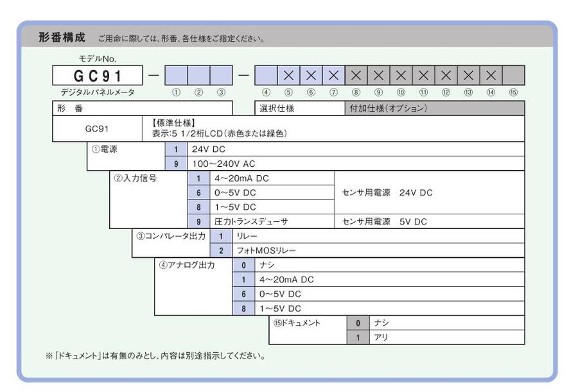Click the X box above circled 14
This screenshot has height=392, width=578.
(491, 76)
